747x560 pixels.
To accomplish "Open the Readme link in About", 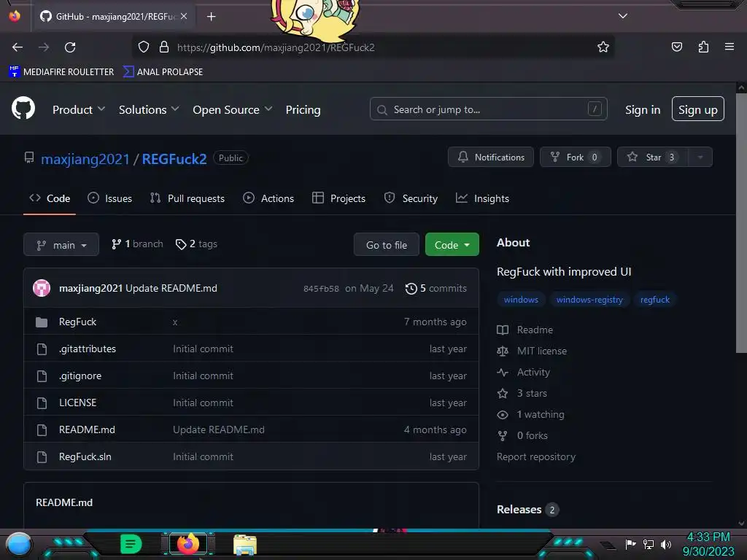I will (525, 330).
